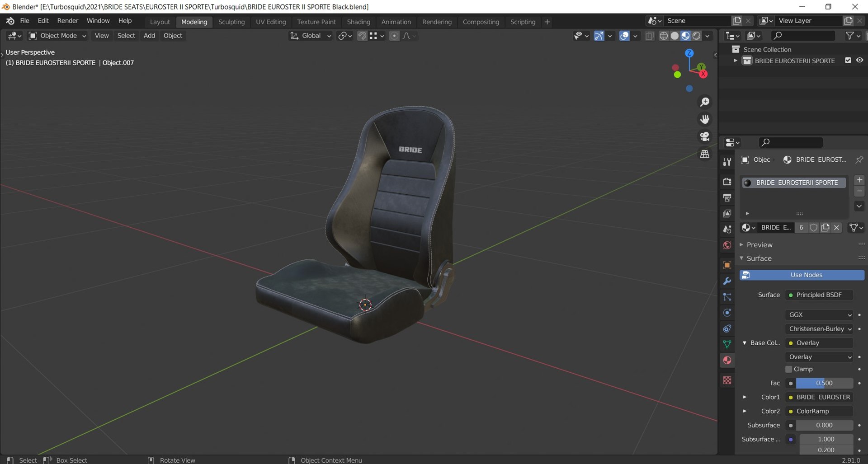Open the GGX distribution dropdown

(x=819, y=315)
